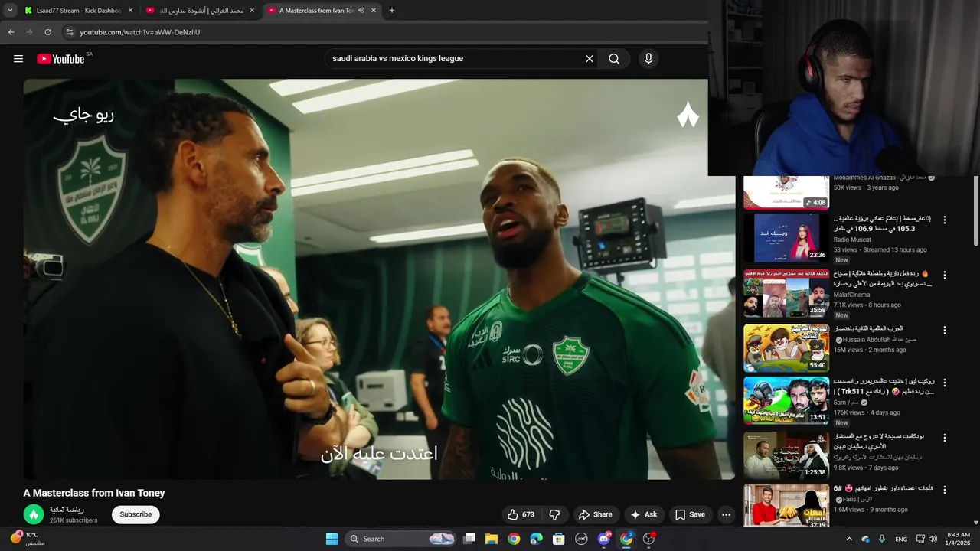Open the Ask AI button
This screenshot has height=551, width=980.
pyautogui.click(x=643, y=514)
